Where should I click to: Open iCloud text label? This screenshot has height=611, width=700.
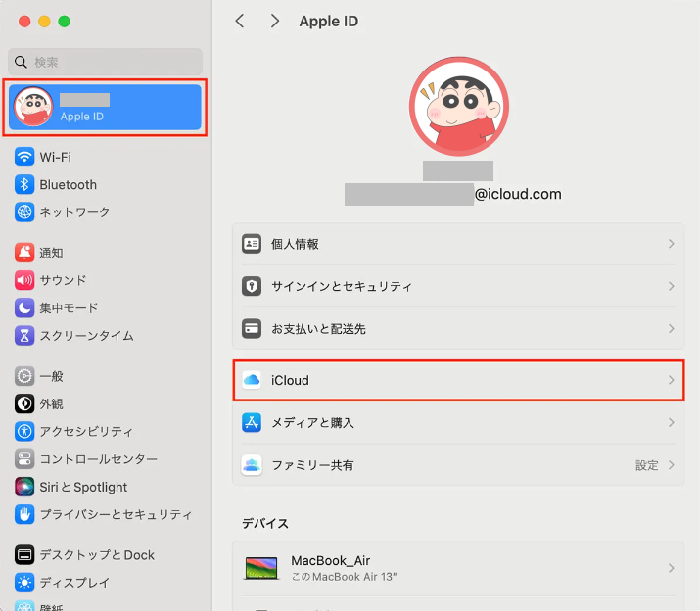[290, 380]
